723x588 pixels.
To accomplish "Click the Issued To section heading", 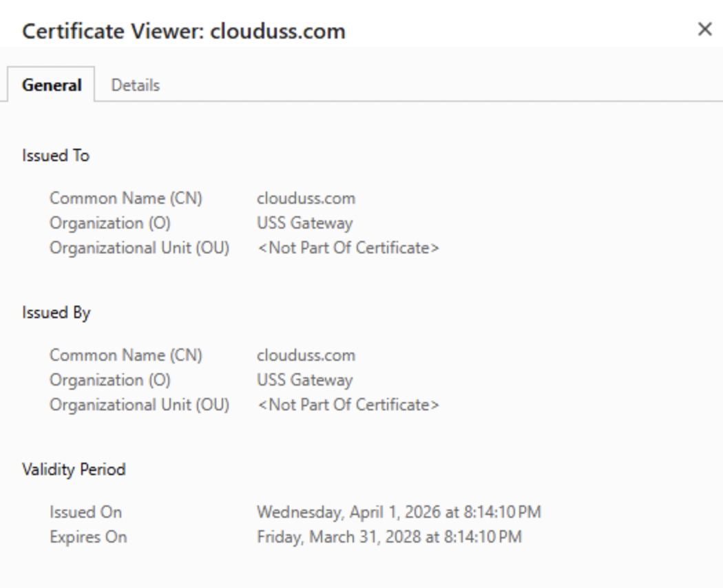I will point(56,156).
